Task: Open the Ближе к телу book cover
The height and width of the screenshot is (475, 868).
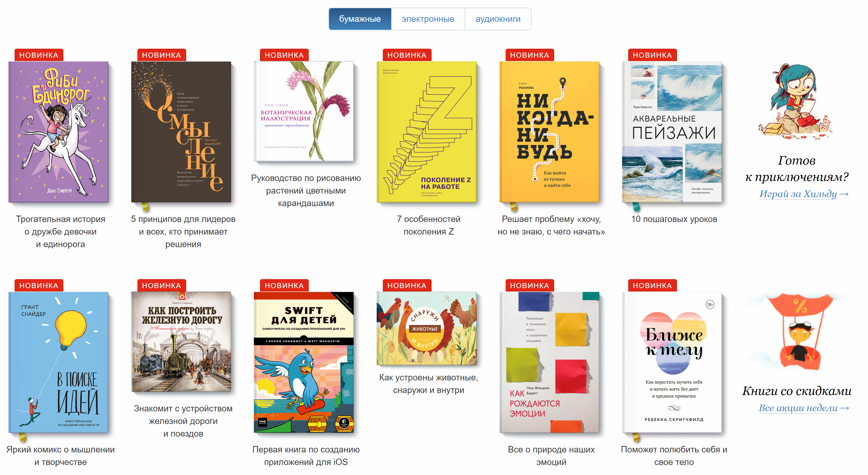Action: [x=672, y=362]
